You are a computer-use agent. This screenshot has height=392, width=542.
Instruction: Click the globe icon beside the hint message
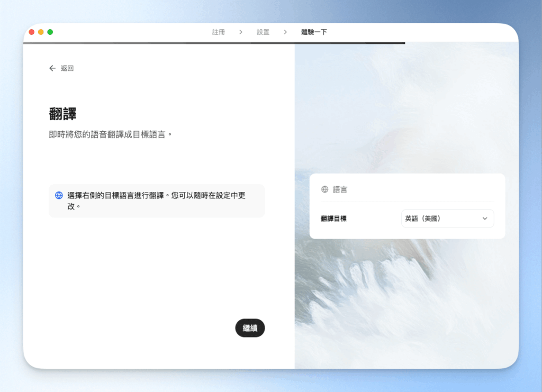(58, 195)
